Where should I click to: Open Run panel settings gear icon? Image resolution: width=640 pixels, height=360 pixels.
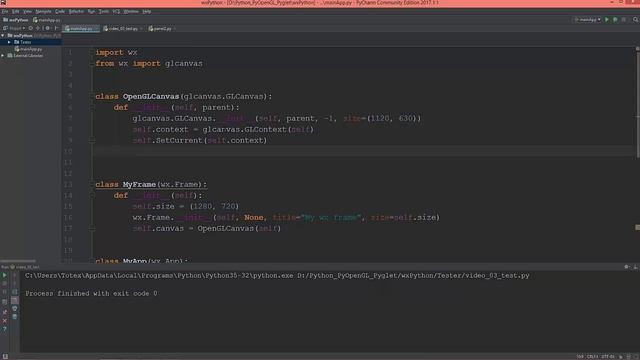(627, 267)
